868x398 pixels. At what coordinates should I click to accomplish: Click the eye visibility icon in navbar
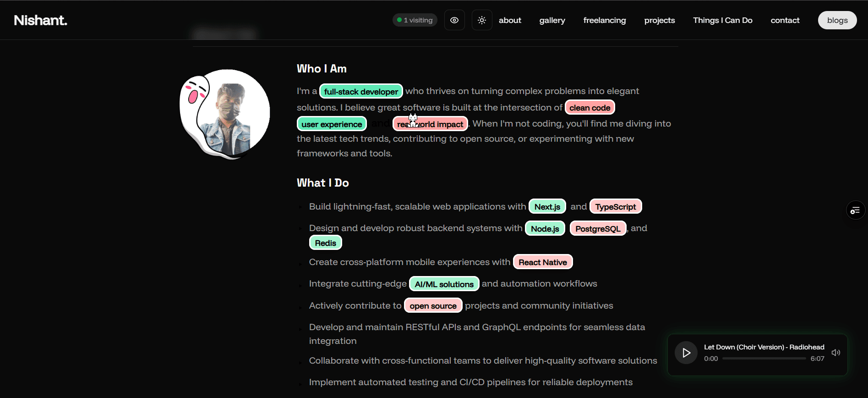pyautogui.click(x=454, y=20)
